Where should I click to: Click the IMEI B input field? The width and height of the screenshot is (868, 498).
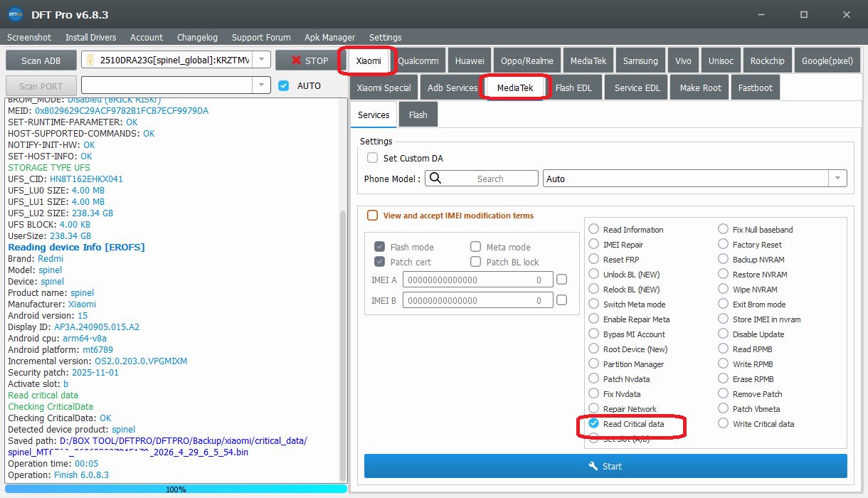477,300
